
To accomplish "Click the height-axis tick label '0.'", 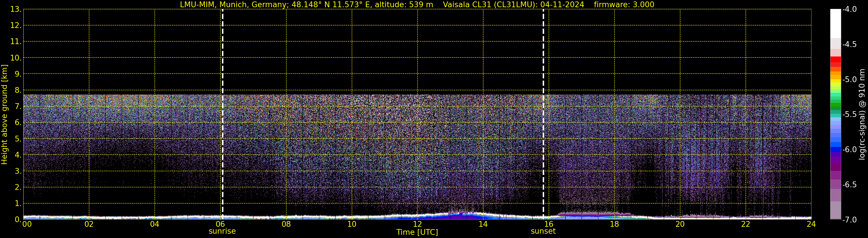I will click(x=18, y=220).
